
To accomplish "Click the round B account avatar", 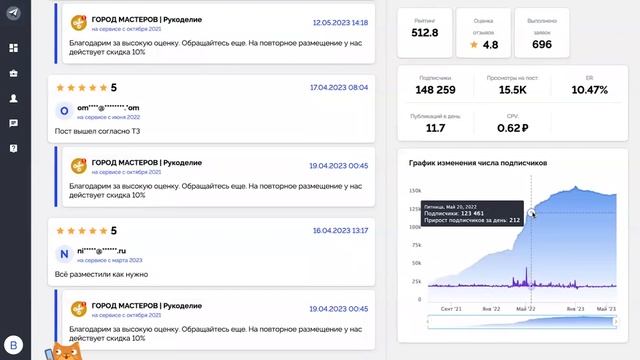I will point(13,345).
